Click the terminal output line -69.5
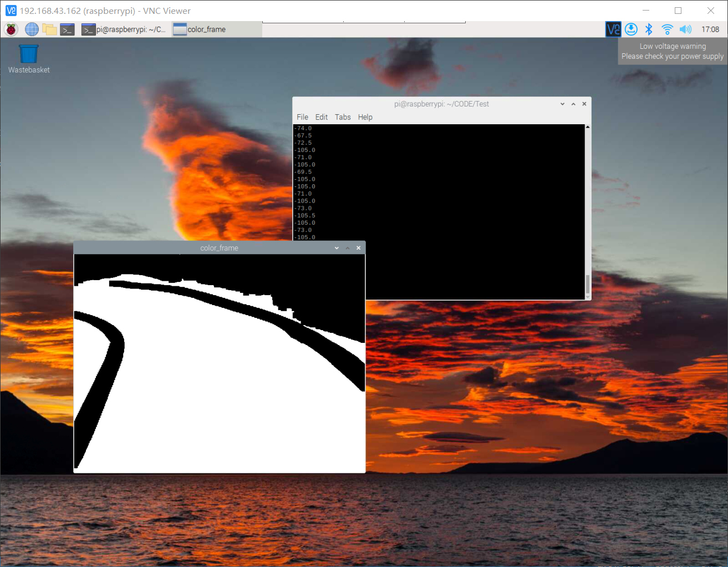 point(303,172)
